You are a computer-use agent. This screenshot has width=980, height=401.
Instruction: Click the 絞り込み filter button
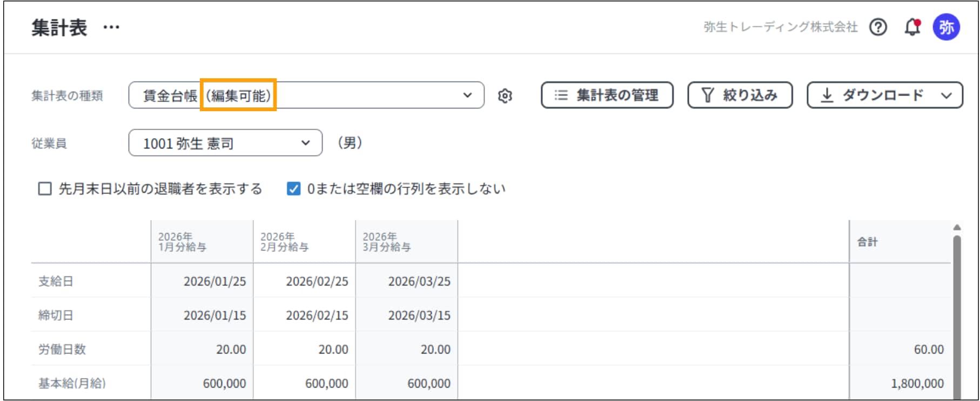[x=740, y=96]
